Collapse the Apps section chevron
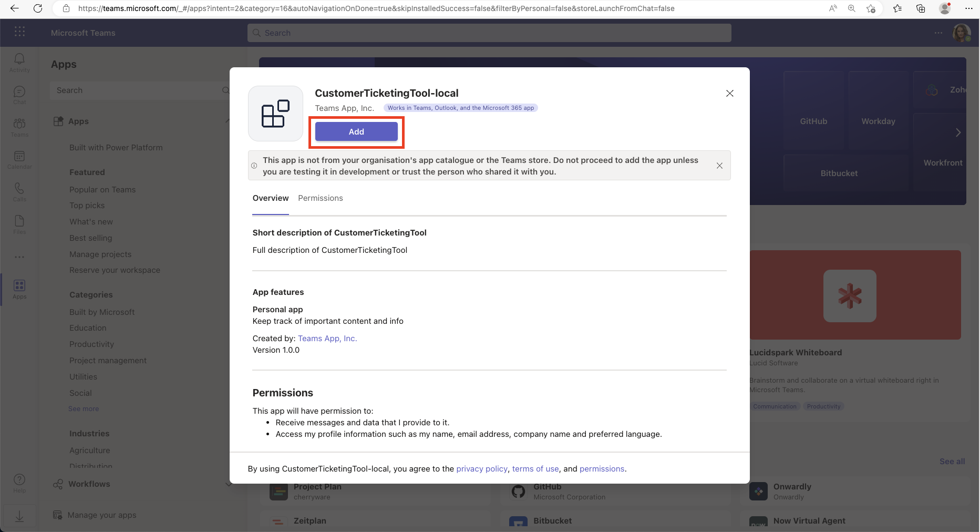980x532 pixels. (x=228, y=121)
